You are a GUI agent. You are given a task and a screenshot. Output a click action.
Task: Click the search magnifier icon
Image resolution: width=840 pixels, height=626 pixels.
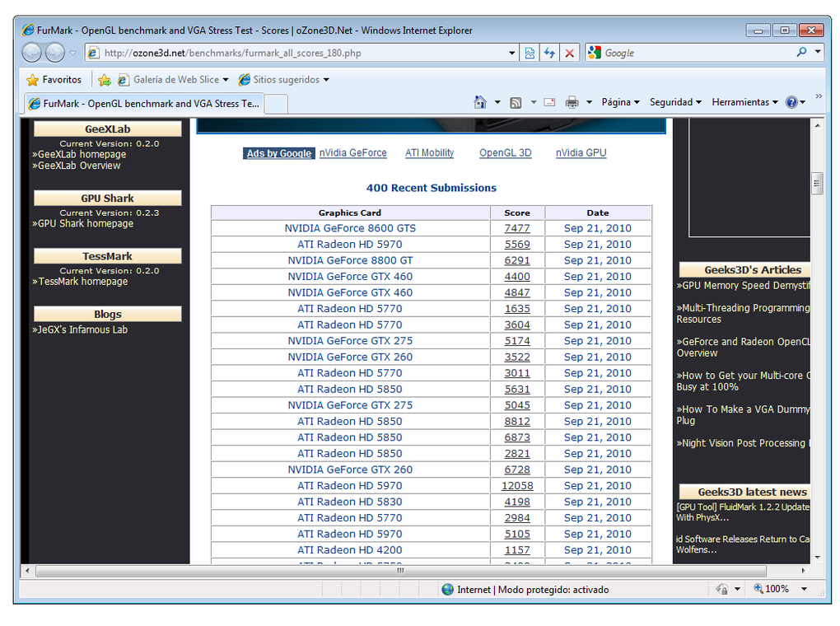pos(801,52)
